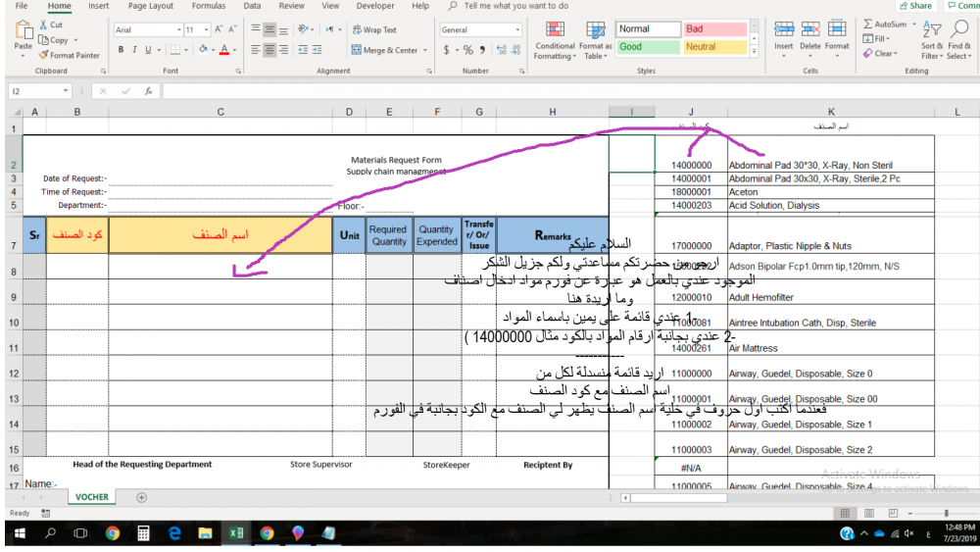The width and height of the screenshot is (980, 552).
Task: Toggle align left in the Alignment group
Action: point(256,49)
